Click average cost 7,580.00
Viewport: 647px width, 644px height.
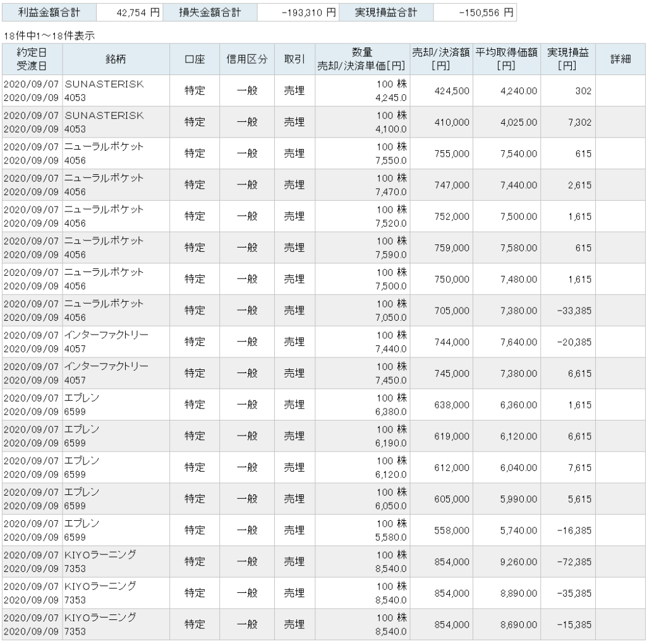[x=519, y=247]
